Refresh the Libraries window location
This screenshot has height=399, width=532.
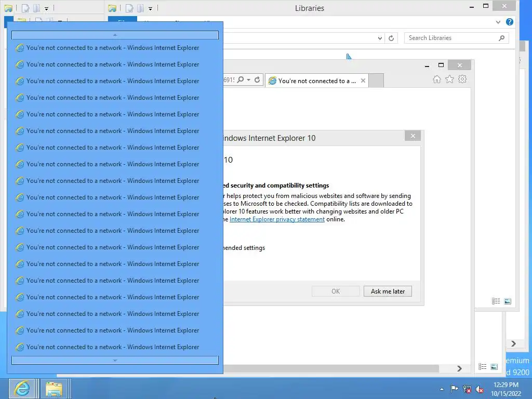391,38
